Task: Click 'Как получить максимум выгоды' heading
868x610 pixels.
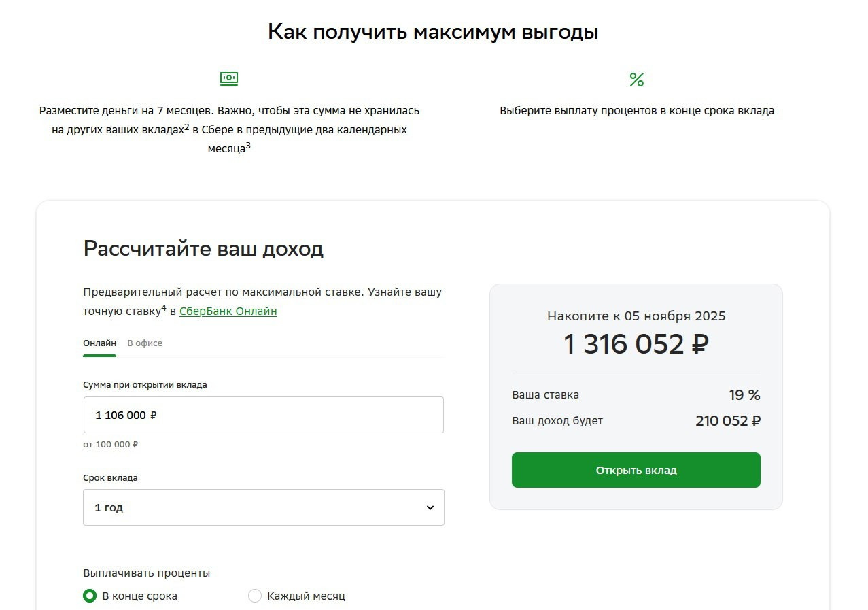Action: pos(433,32)
